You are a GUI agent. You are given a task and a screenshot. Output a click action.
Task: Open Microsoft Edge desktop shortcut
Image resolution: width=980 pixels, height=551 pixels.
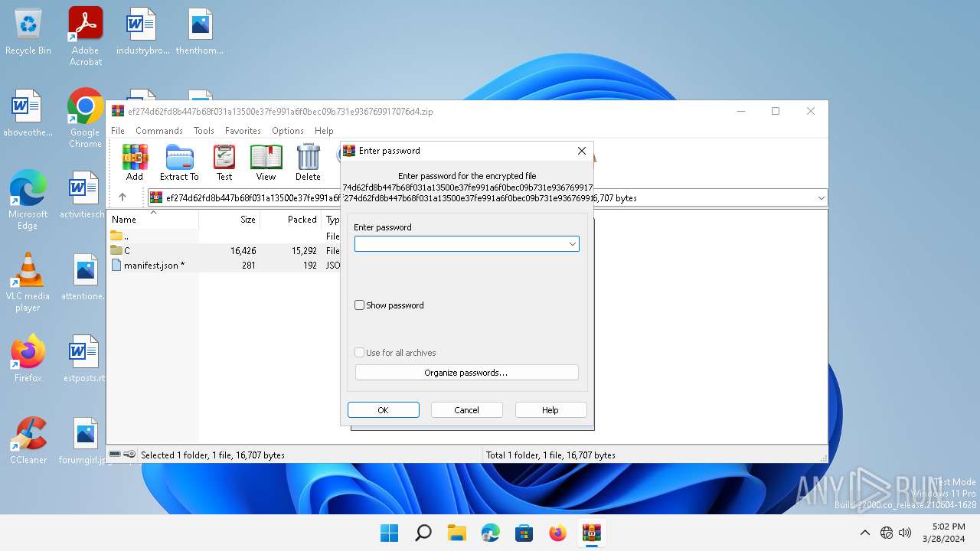coord(28,200)
